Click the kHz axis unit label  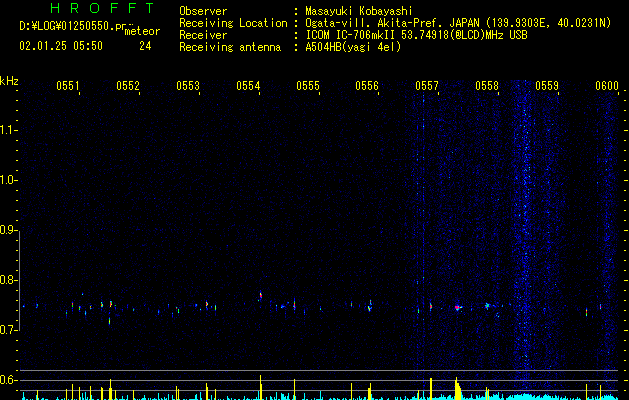pos(9,81)
